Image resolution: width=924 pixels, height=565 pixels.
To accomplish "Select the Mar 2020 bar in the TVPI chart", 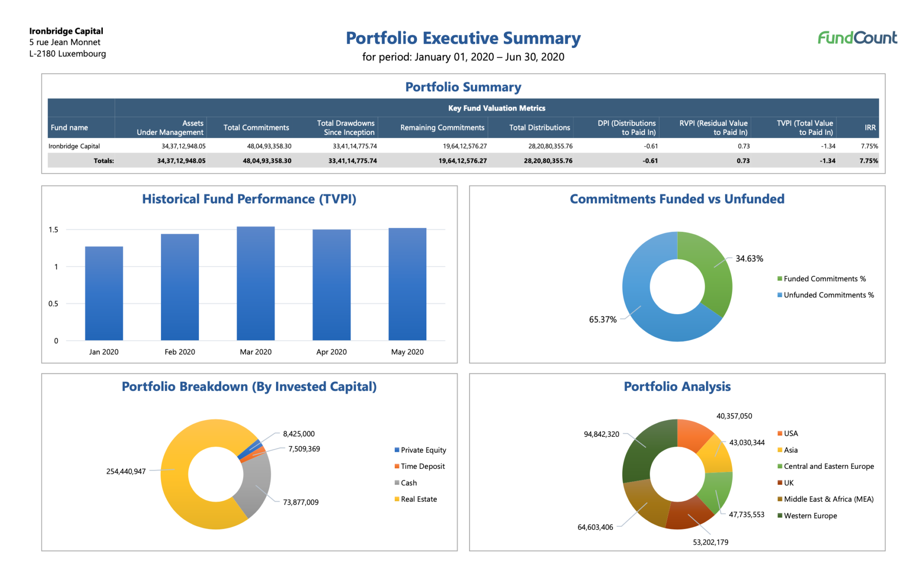I will [255, 284].
